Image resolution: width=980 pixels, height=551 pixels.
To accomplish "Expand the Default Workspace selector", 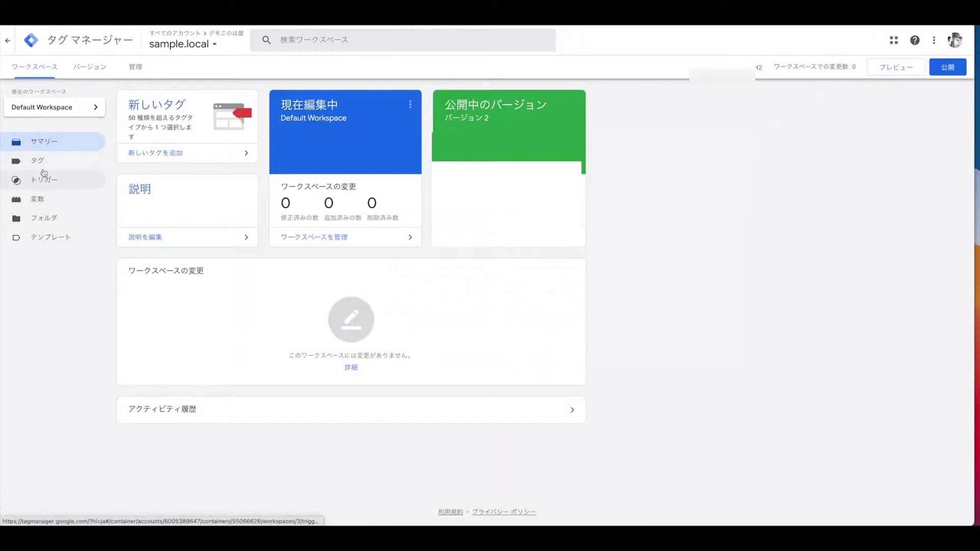I will click(54, 107).
